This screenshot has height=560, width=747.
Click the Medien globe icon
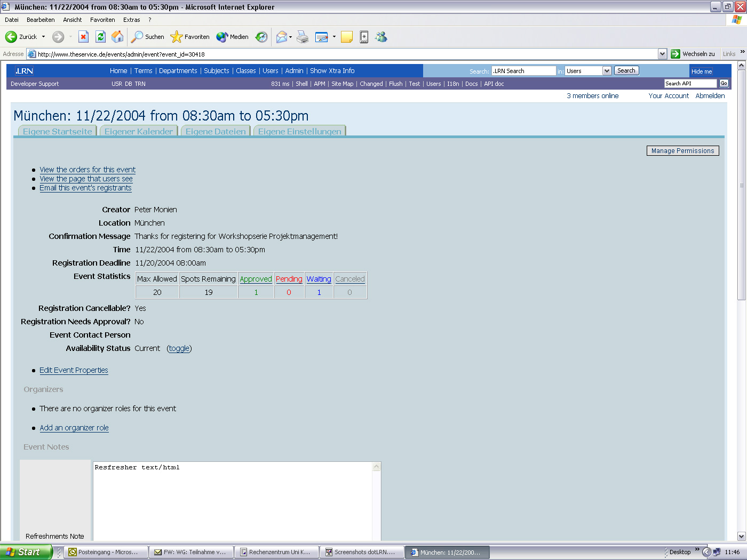click(222, 37)
